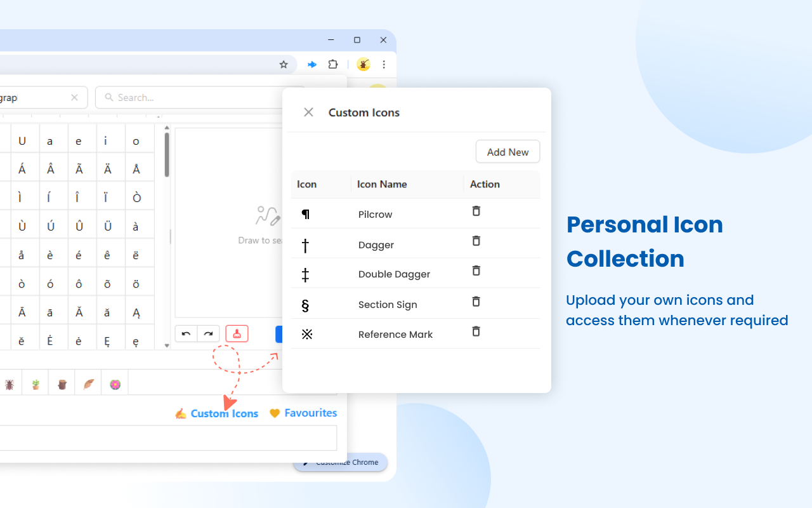Select the pilcrow ¶ symbol icon
Viewport: 812px width, 508px height.
coord(306,214)
